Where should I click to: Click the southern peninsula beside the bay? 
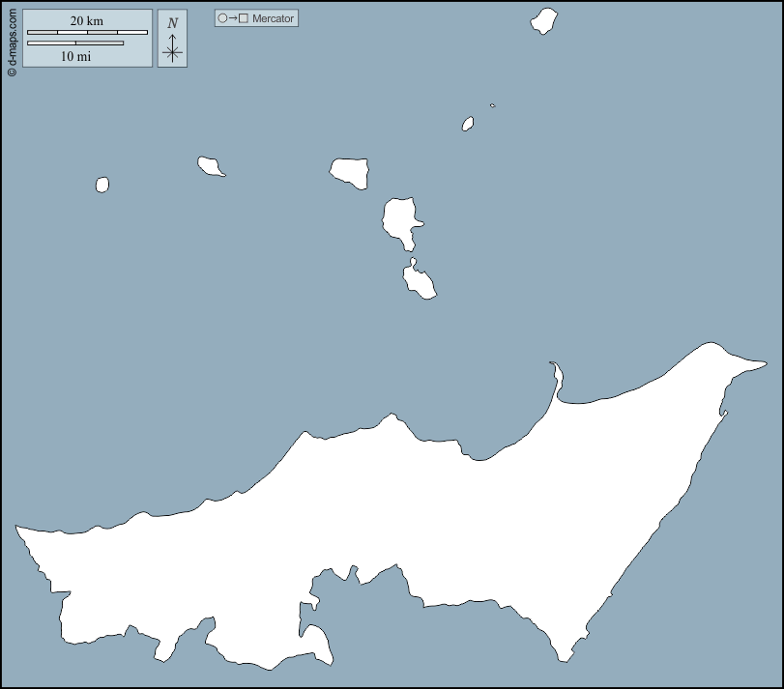tap(317, 645)
